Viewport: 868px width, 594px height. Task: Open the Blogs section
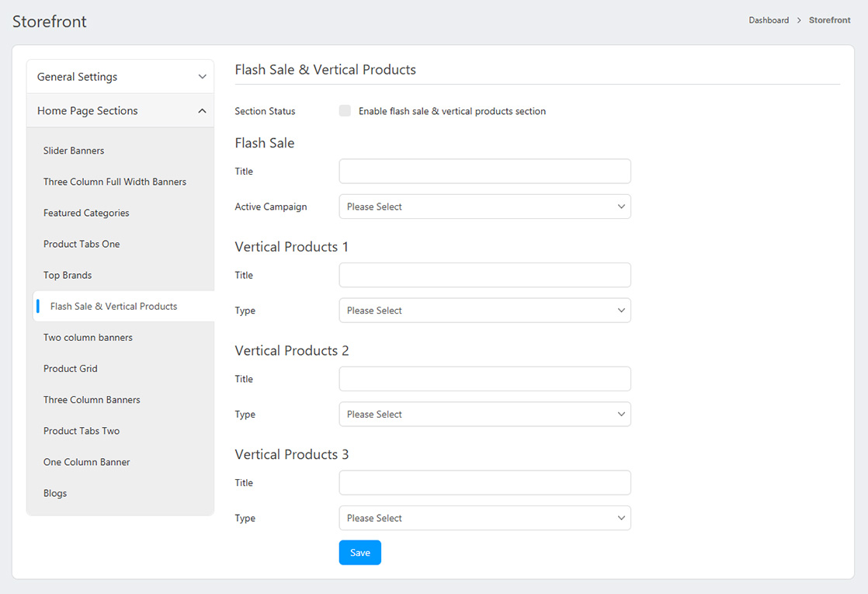[55, 493]
